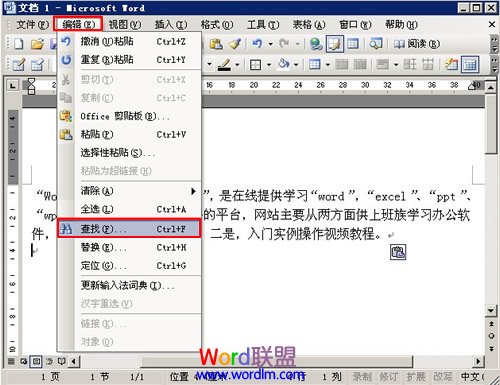Switch to Outline view button
Screen dimensions: 500x385
click(49, 361)
